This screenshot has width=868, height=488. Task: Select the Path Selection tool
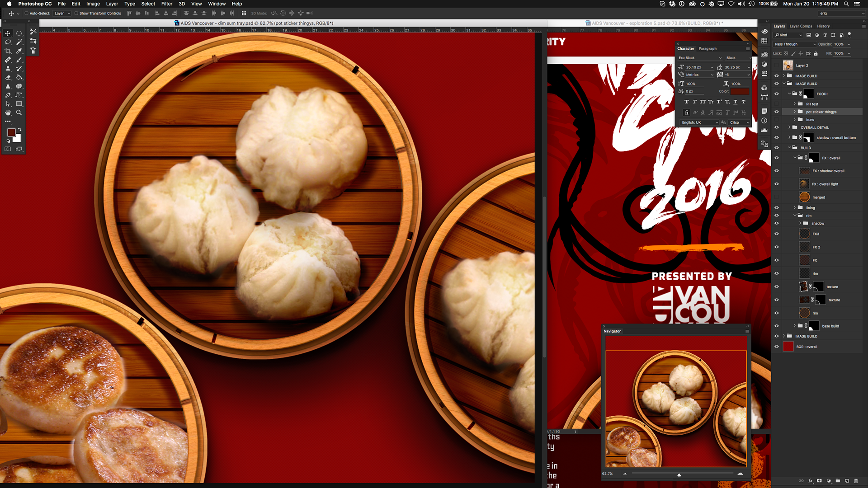[x=8, y=104]
